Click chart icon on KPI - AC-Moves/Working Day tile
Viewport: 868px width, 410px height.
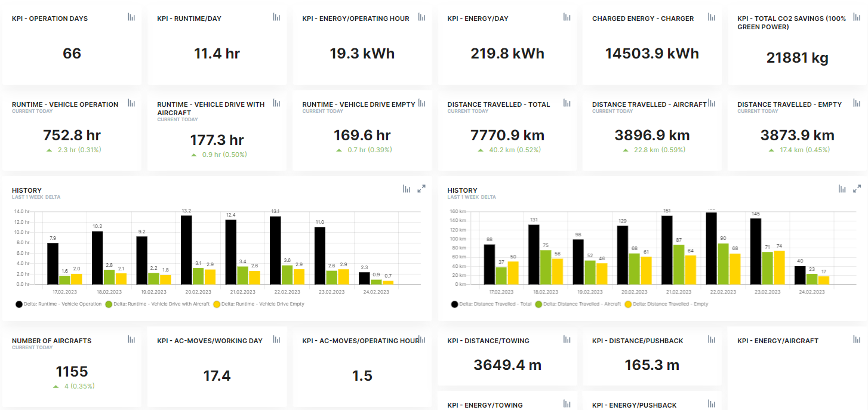click(x=276, y=340)
